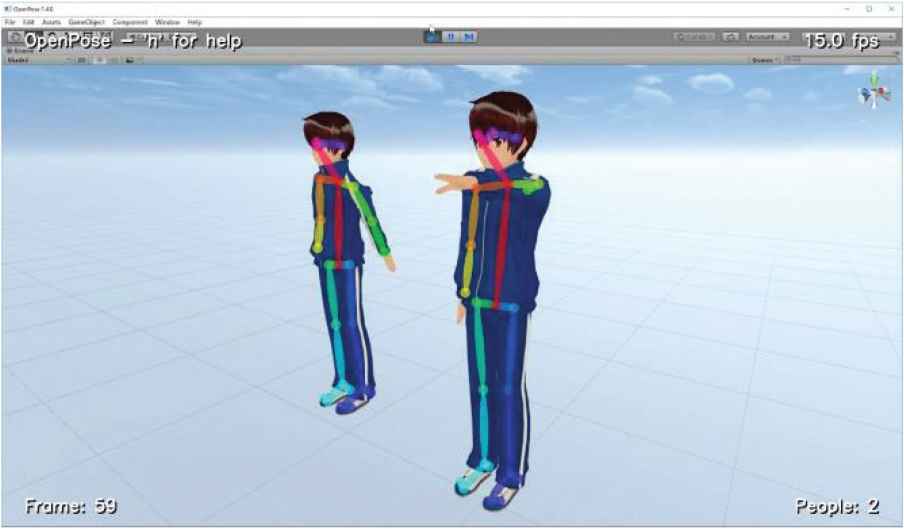Image resolution: width=904 pixels, height=529 pixels.
Task: Open the File menu
Action: pos(9,22)
